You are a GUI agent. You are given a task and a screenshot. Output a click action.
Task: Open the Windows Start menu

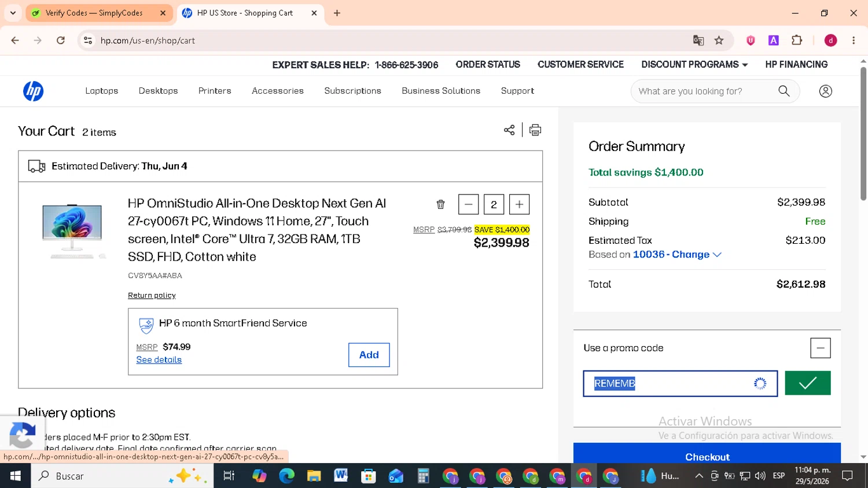[16, 476]
